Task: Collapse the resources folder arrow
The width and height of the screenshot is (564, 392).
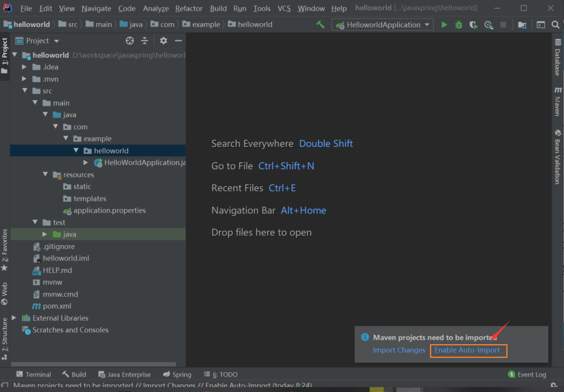Action: pyautogui.click(x=45, y=174)
